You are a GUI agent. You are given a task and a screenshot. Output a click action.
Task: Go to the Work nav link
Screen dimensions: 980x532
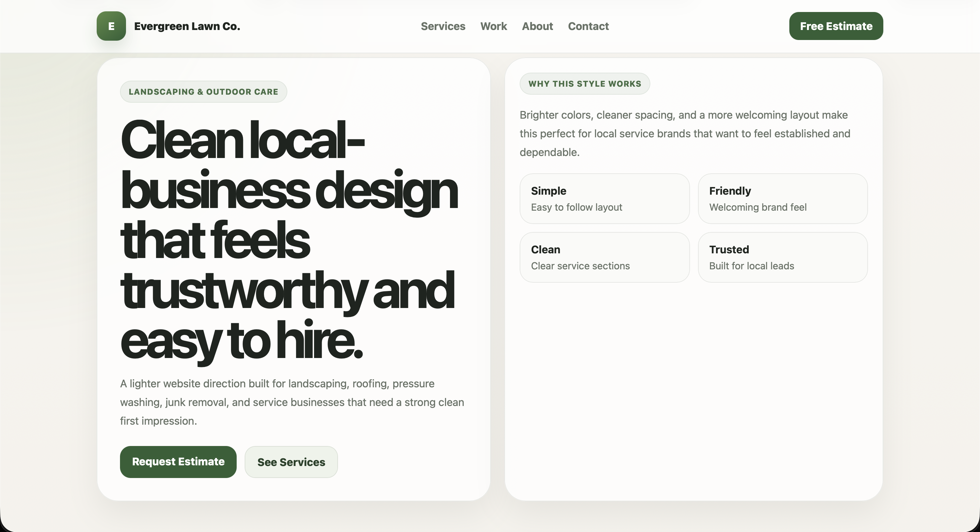(x=493, y=26)
